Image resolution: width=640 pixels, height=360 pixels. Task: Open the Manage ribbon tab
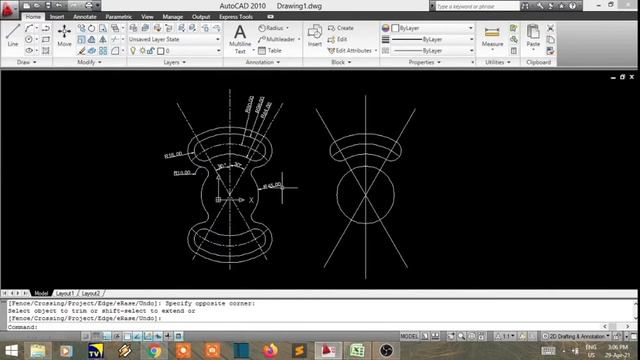point(173,17)
